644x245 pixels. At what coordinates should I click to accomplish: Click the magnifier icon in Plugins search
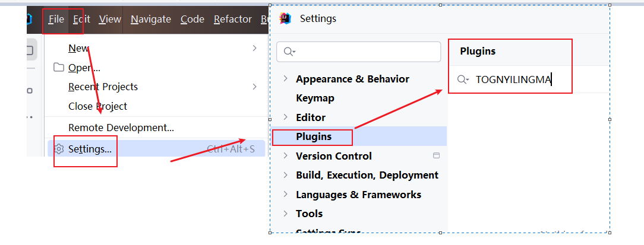click(x=463, y=80)
